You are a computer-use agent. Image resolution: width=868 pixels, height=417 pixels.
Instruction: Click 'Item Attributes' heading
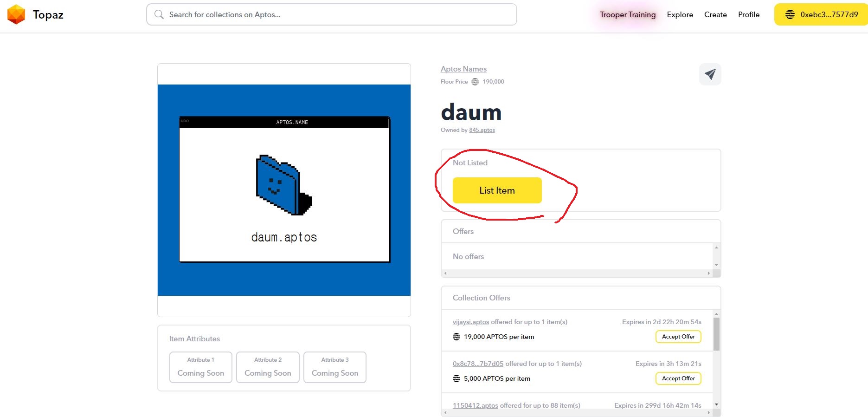(194, 339)
